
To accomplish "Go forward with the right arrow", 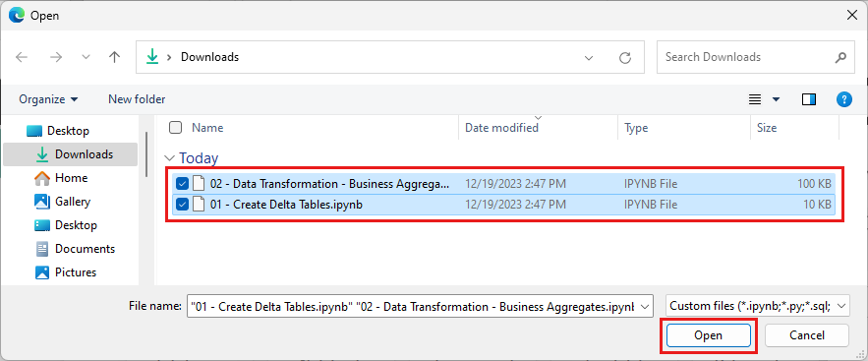I will pos(55,57).
